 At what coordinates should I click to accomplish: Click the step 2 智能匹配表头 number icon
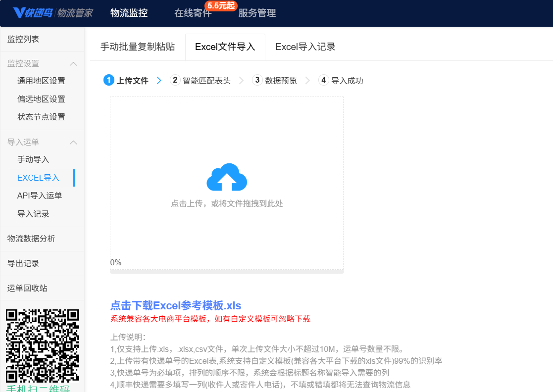tap(175, 80)
